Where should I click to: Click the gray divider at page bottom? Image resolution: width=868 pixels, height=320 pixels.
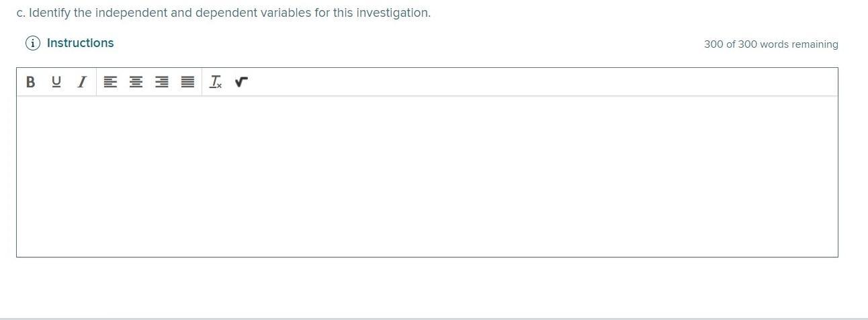point(434,318)
